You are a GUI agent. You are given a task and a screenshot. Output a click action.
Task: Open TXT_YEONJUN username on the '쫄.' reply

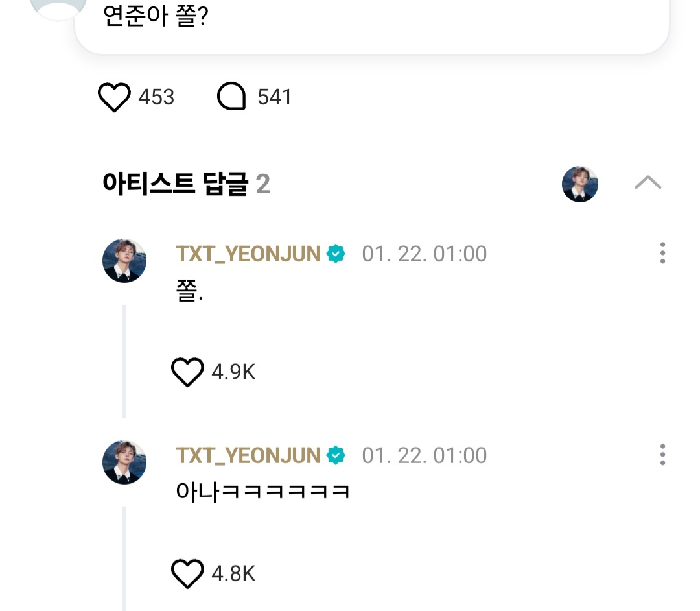(248, 254)
